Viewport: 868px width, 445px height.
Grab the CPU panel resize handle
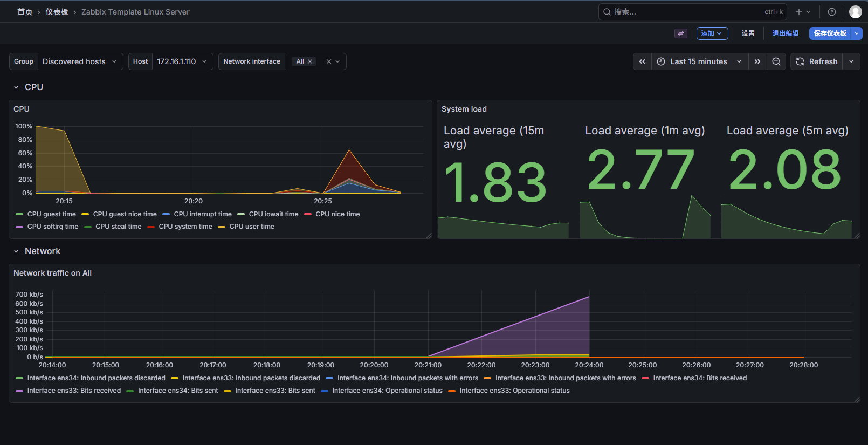click(429, 235)
